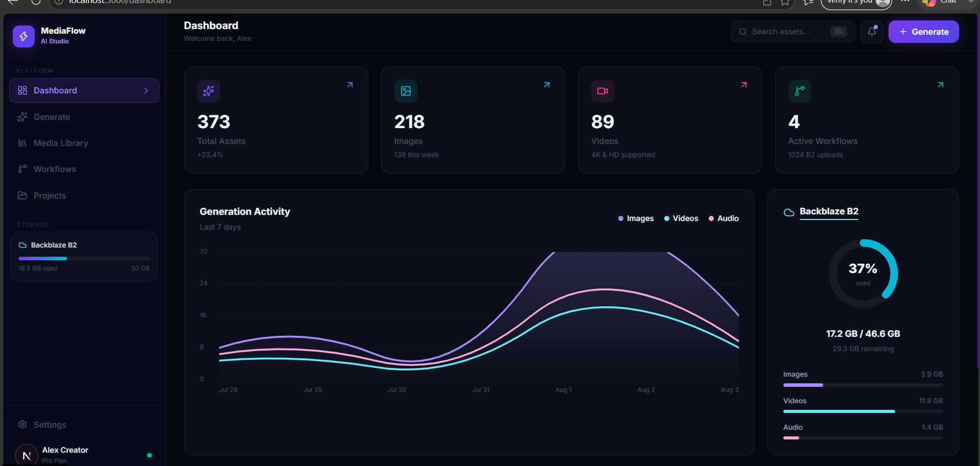Click the image icon on Images card

click(x=406, y=91)
